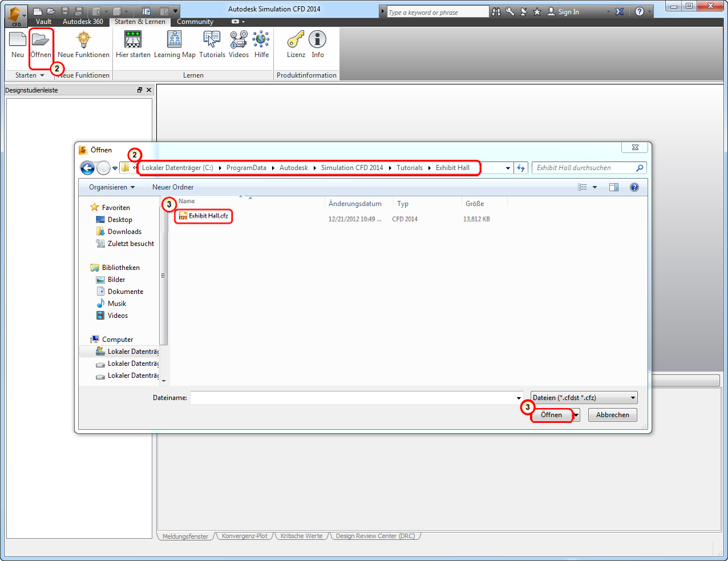Open the CFD application menu button
The height and width of the screenshot is (561, 728).
(16, 15)
